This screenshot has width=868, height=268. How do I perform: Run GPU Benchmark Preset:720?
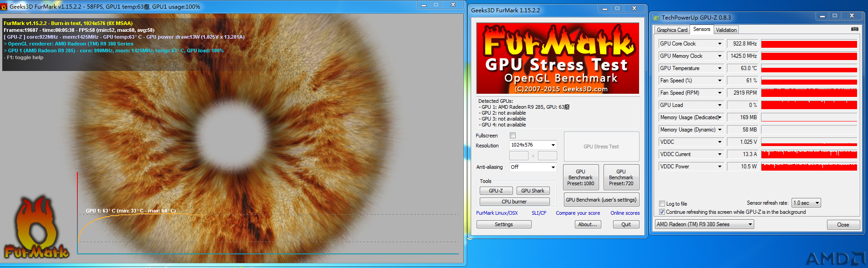[621, 177]
